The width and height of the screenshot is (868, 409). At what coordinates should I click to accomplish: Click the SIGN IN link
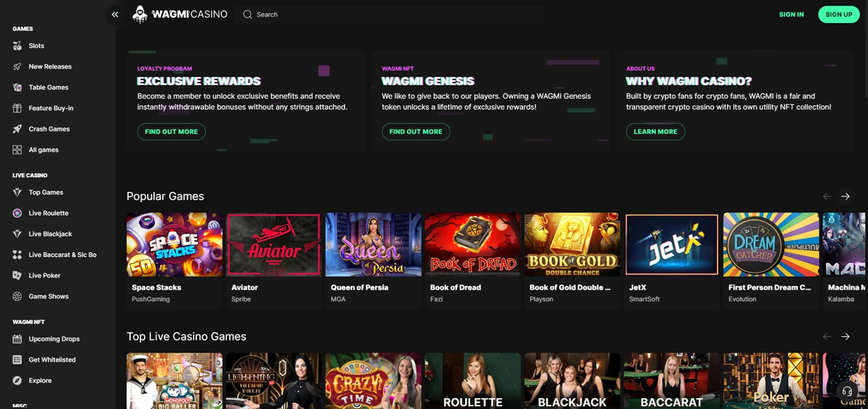click(x=791, y=14)
